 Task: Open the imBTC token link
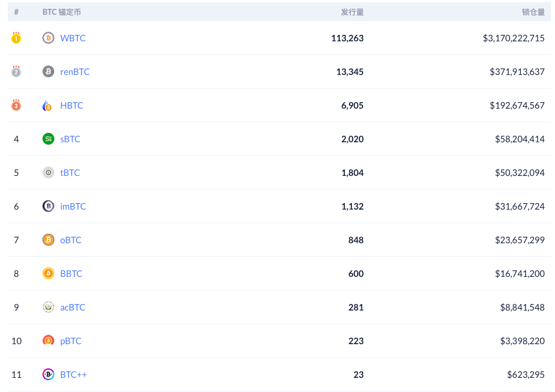click(73, 206)
